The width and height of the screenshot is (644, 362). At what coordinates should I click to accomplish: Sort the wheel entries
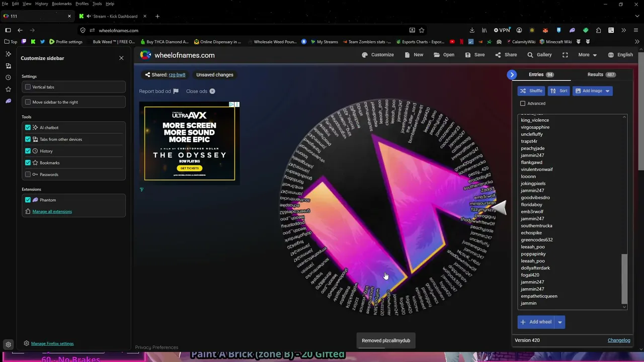click(x=559, y=91)
